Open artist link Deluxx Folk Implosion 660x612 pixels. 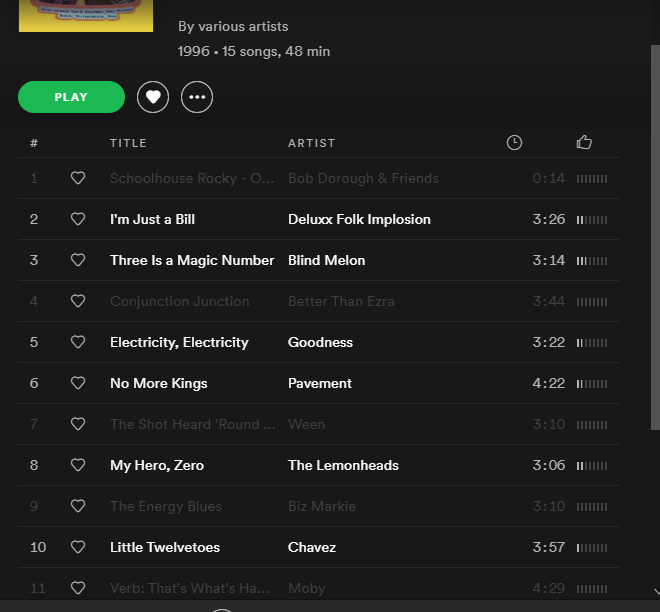[359, 219]
